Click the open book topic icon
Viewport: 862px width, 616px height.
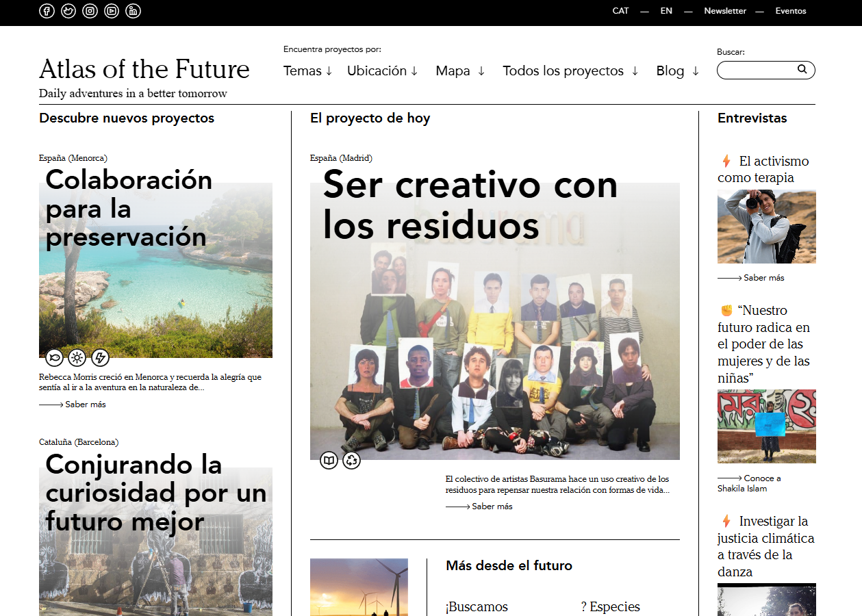(329, 461)
